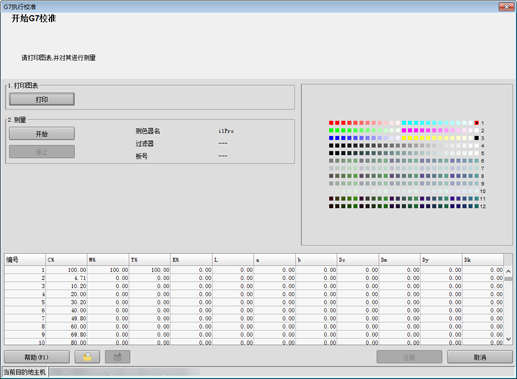This screenshot has height=379, width=517.
Task: Click chart row label 12
Action: coord(483,207)
